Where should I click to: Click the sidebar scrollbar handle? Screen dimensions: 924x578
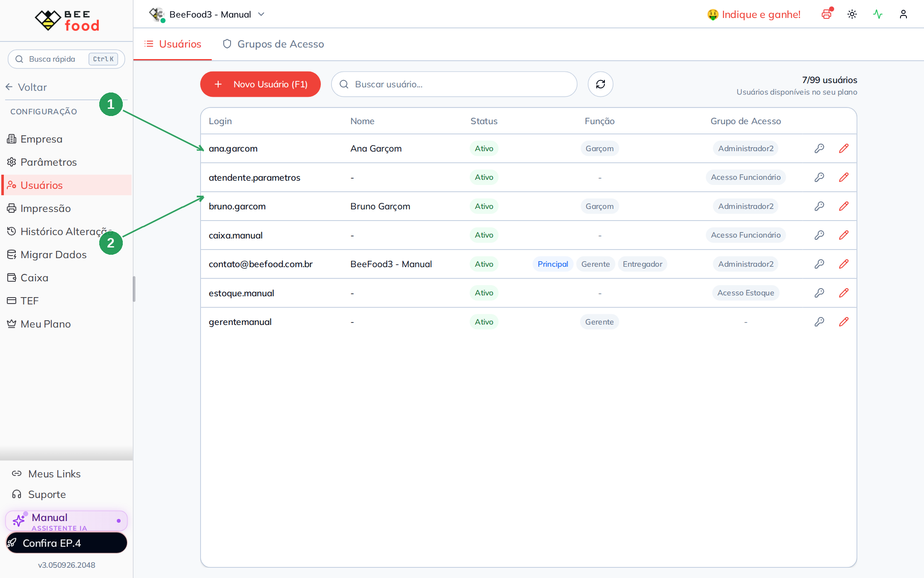pos(134,289)
